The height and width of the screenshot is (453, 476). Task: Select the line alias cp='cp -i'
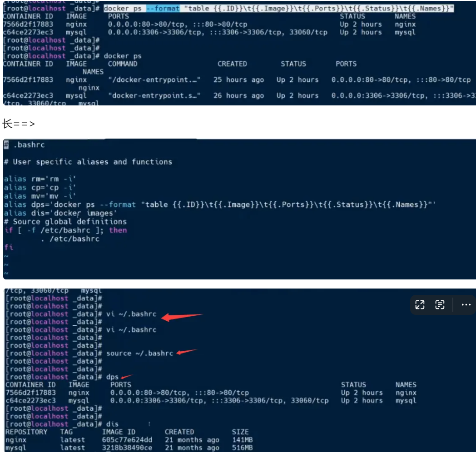40,187
